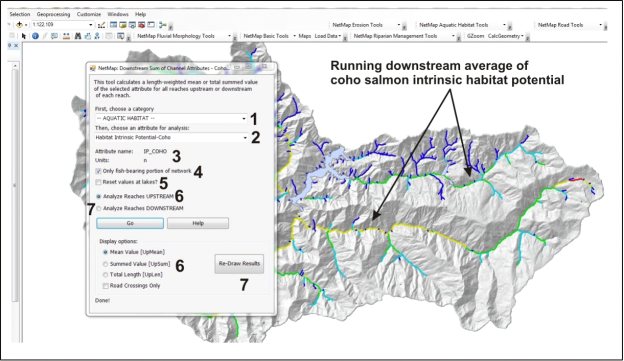Select Analyze Reaches DOWNSTREAM radio button
624x361 pixels.
click(99, 208)
